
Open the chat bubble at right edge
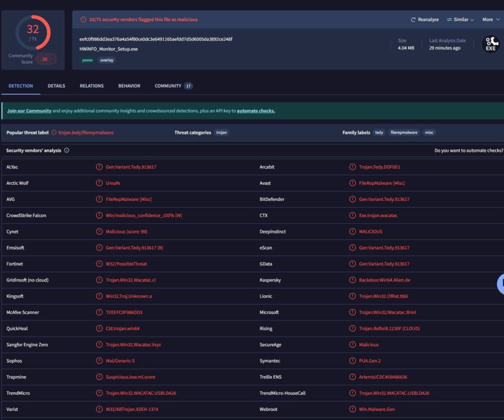coord(500,284)
